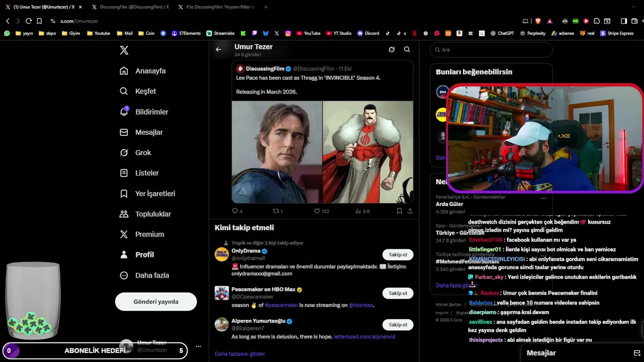
Task: Open the Instagram bookmark icon
Action: pos(288,33)
